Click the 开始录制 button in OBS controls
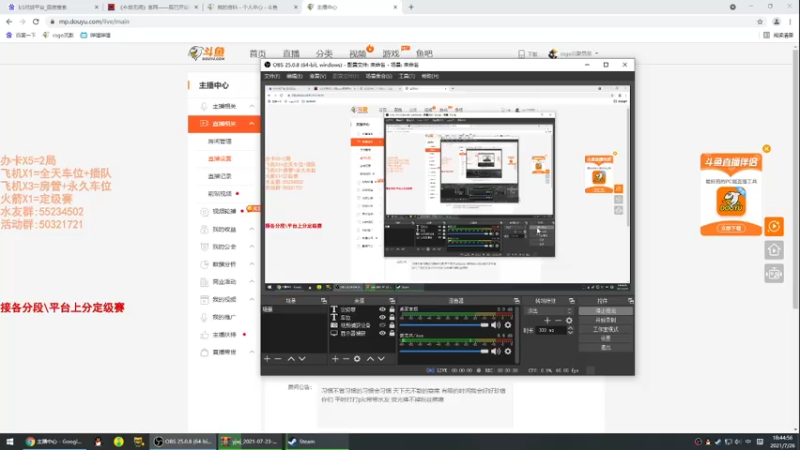The image size is (800, 450). coord(606,320)
